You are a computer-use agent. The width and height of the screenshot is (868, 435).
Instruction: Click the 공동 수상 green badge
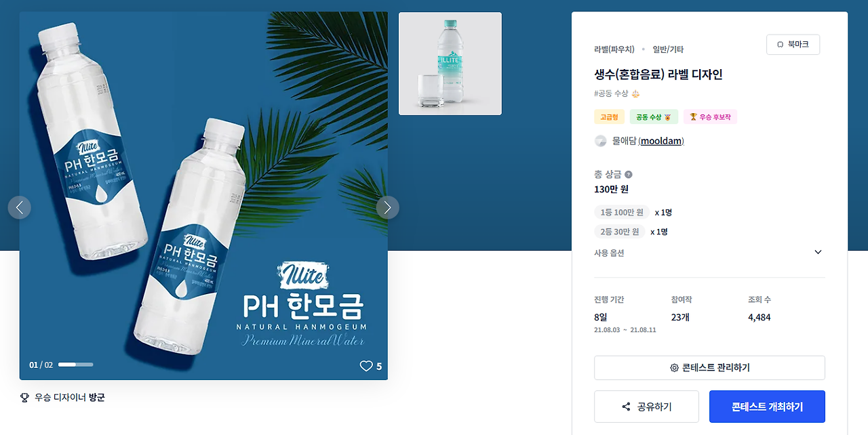[x=653, y=117]
